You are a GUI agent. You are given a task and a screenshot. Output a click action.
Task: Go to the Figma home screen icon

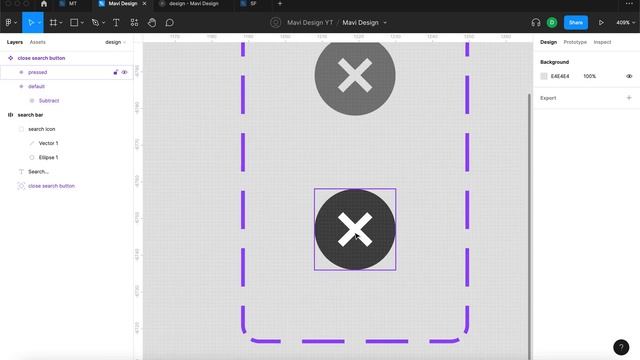coord(44,4)
